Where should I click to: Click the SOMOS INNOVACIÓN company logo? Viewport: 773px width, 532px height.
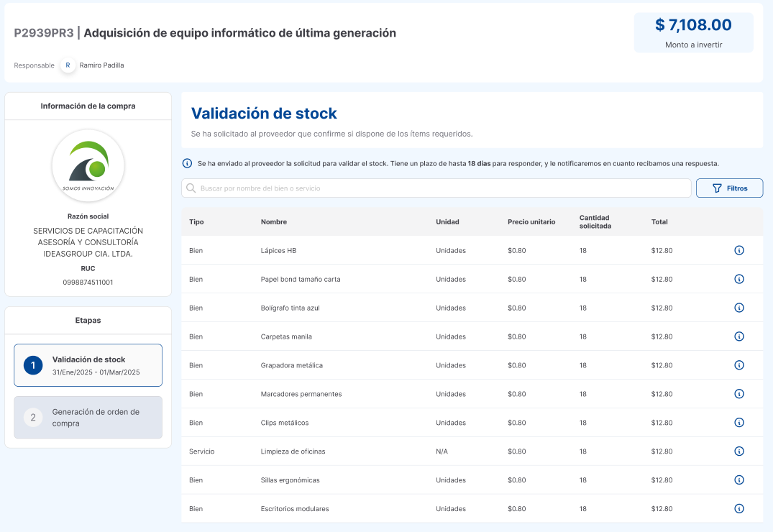(x=88, y=165)
